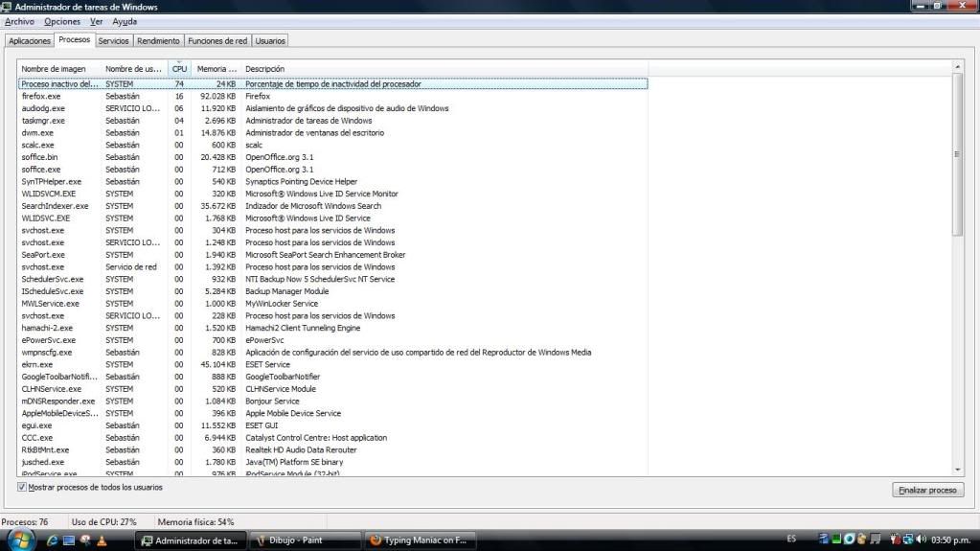Image resolution: width=980 pixels, height=551 pixels.
Task: Click the volume speaker tray icon
Action: [922, 540]
